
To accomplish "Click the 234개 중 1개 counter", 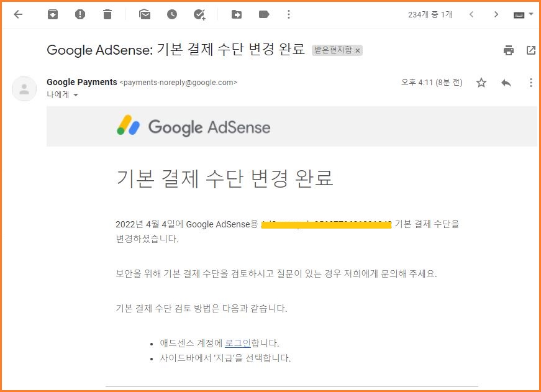I will [x=430, y=14].
